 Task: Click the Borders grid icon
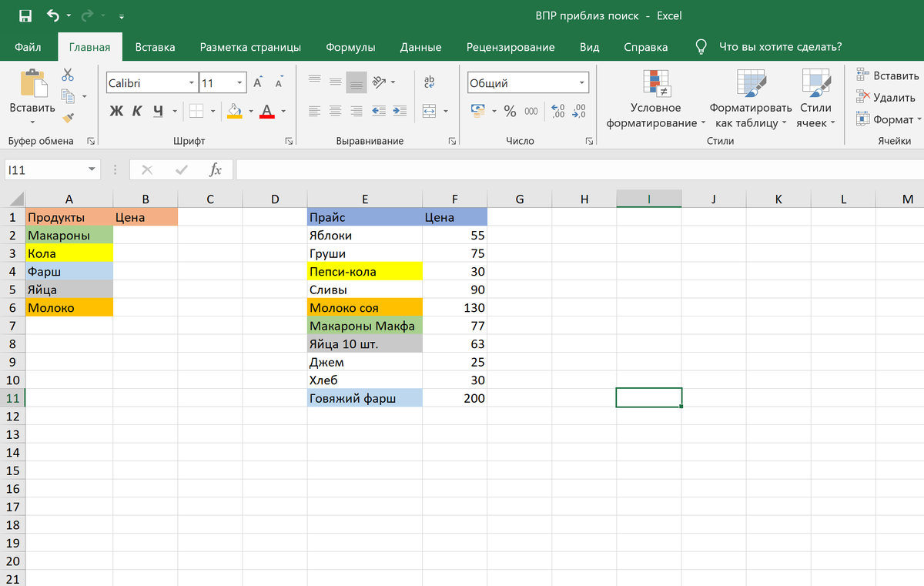pyautogui.click(x=196, y=111)
